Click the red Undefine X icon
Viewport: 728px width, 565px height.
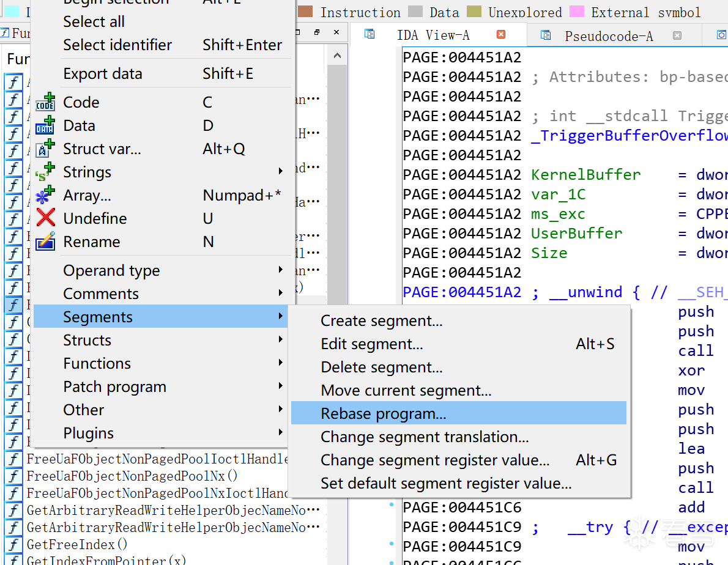pyautogui.click(x=45, y=218)
